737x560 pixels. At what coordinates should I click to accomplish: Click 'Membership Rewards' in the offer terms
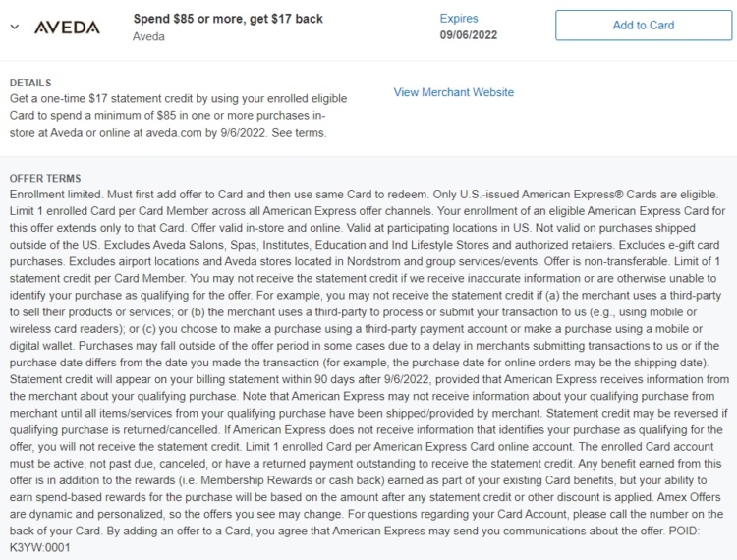(x=256, y=480)
